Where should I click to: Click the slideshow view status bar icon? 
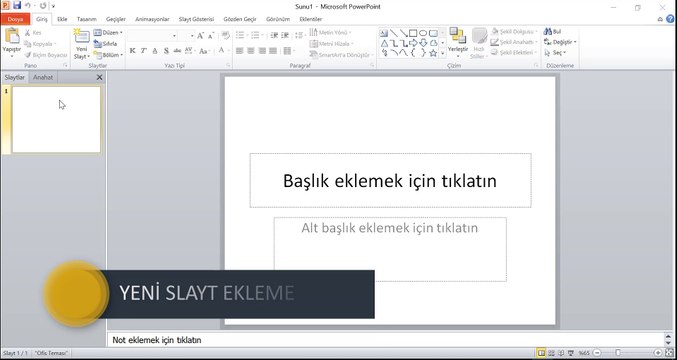[x=571, y=353]
